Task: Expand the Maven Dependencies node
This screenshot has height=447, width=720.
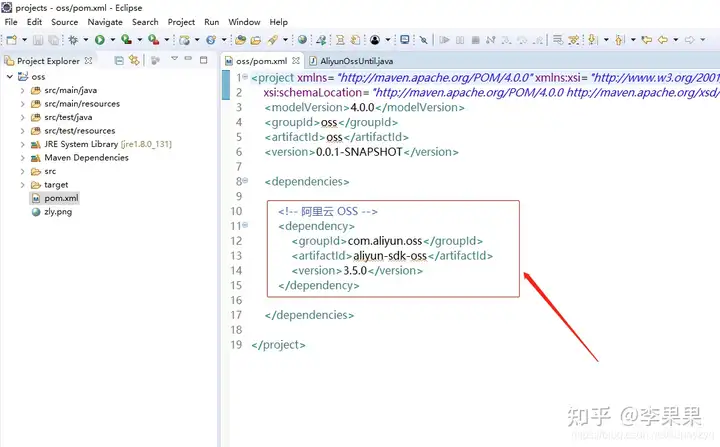Action: pyautogui.click(x=22, y=158)
